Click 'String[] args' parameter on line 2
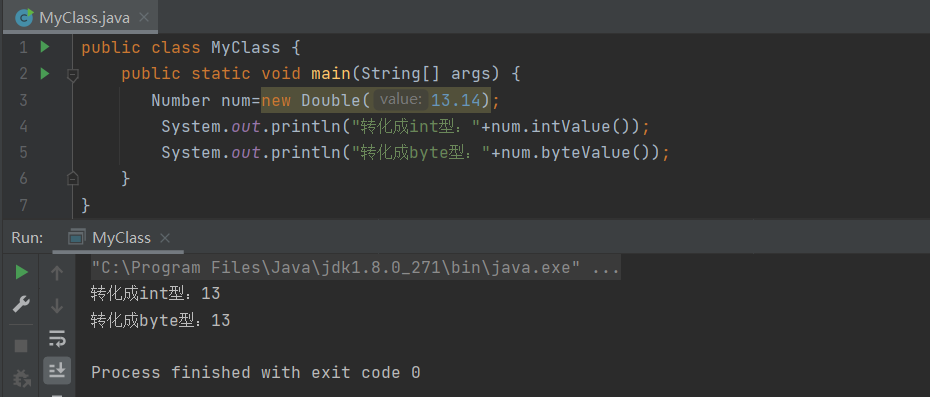930x397 pixels. coord(425,74)
